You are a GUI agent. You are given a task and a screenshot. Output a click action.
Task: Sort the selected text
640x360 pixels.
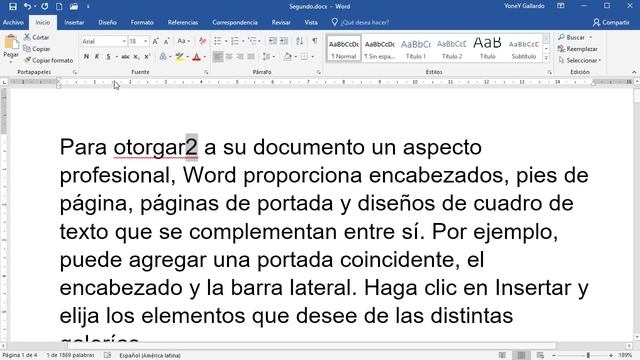(x=300, y=41)
